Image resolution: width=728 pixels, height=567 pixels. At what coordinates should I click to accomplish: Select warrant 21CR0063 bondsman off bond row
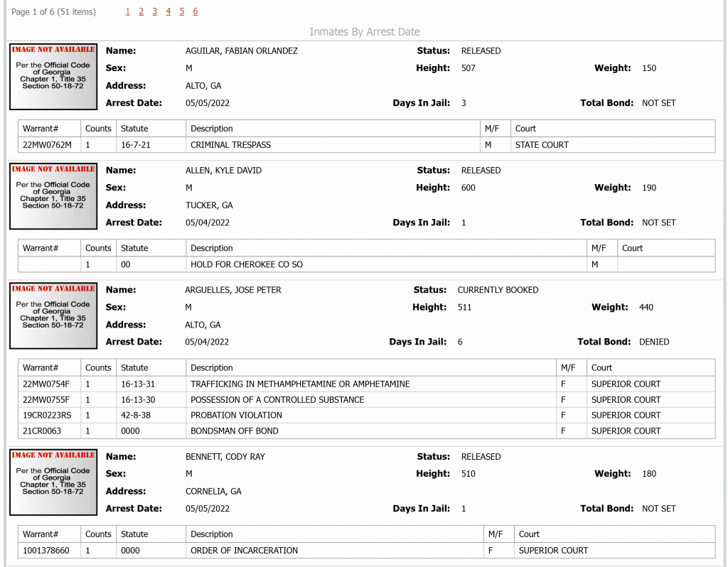[366, 431]
